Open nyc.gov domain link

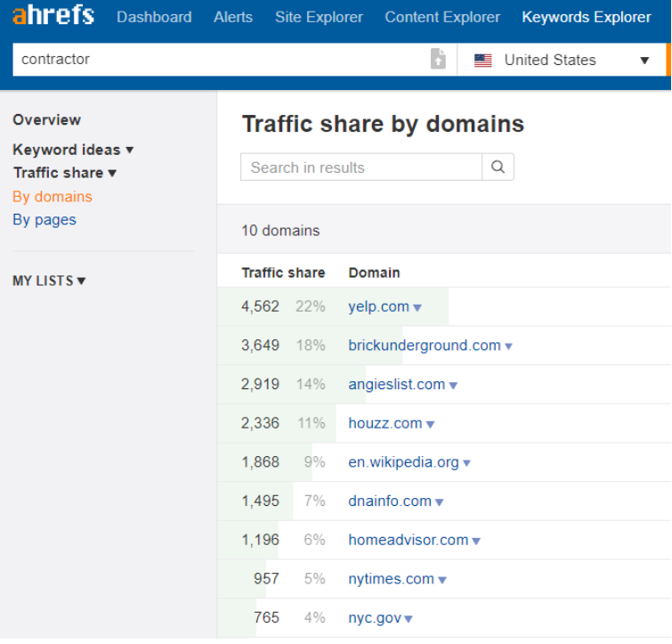coord(375,618)
